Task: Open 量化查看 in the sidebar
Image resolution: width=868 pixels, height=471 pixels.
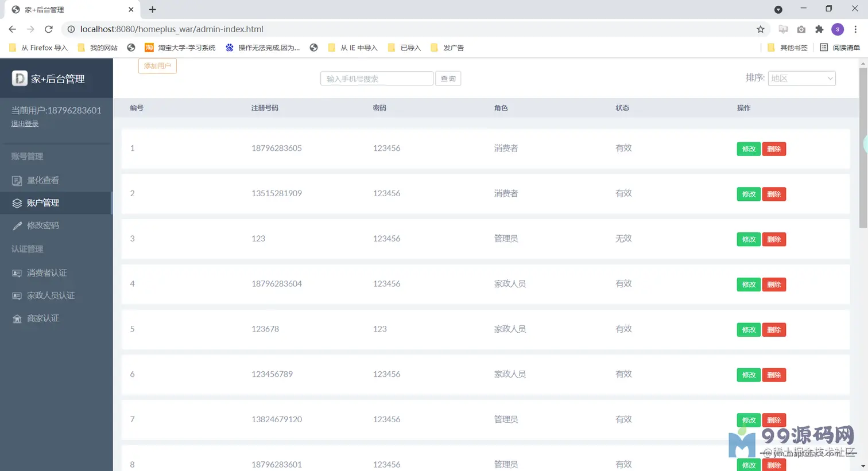Action: [x=56, y=180]
